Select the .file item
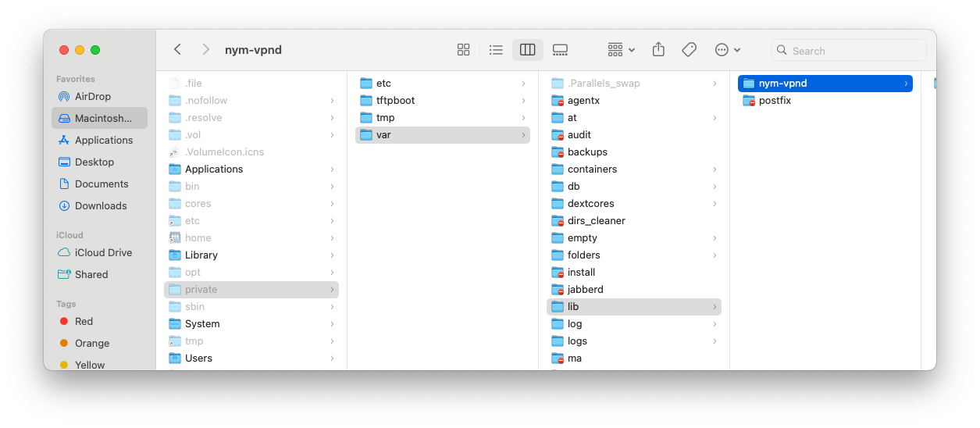The width and height of the screenshot is (980, 428). [251, 83]
